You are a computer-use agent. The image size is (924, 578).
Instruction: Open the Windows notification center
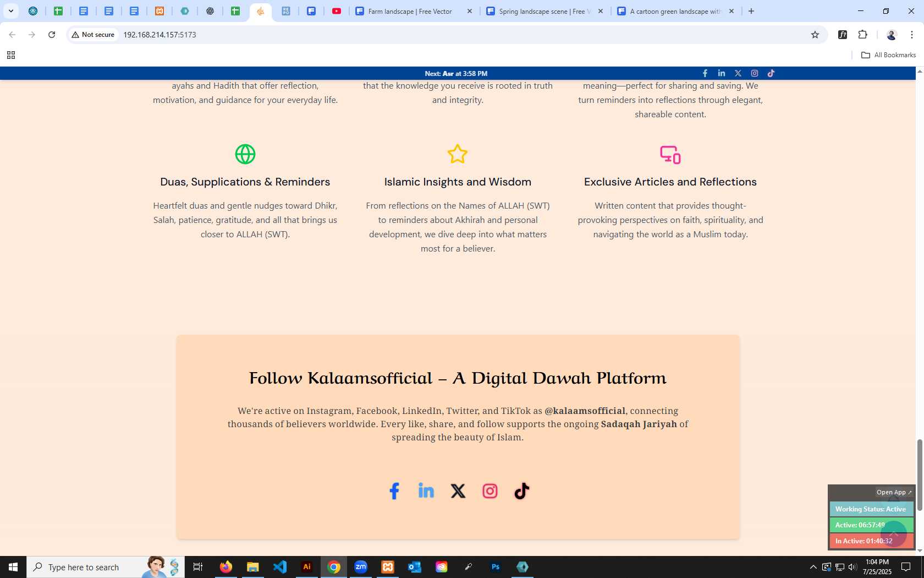[906, 567]
